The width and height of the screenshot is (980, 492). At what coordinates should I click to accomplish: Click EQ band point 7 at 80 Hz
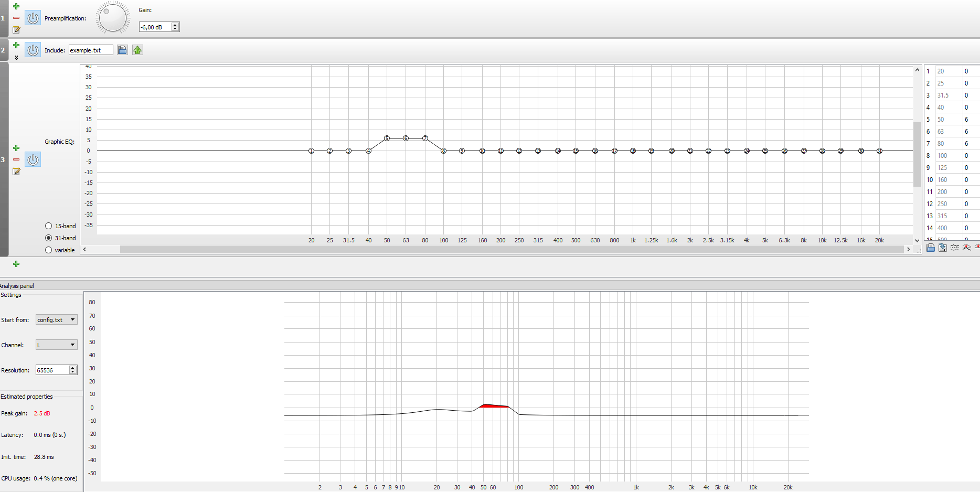tap(425, 138)
